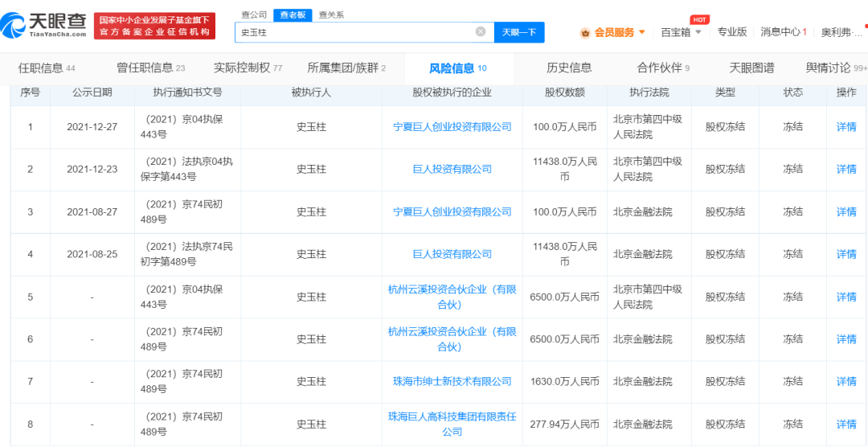Open 珠海巨人高科技集团有限责任公司 link
Viewport: 868px width, 447px height.
pyautogui.click(x=452, y=424)
